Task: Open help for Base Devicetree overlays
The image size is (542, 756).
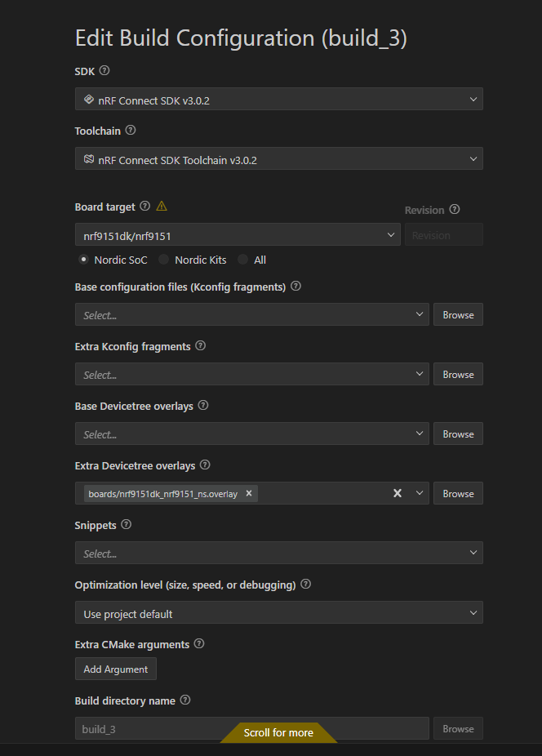Action: click(x=203, y=405)
